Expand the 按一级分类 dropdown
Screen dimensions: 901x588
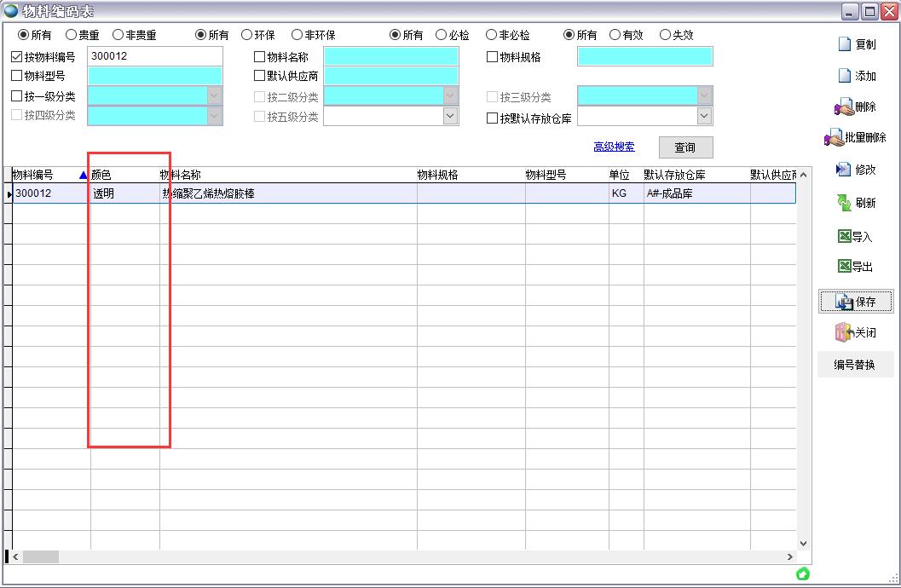coord(214,96)
